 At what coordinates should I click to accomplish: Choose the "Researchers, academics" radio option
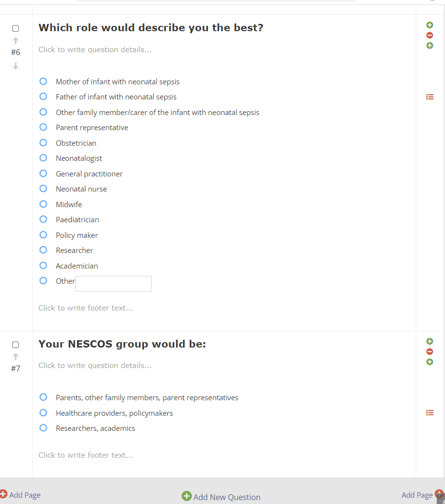coord(43,428)
